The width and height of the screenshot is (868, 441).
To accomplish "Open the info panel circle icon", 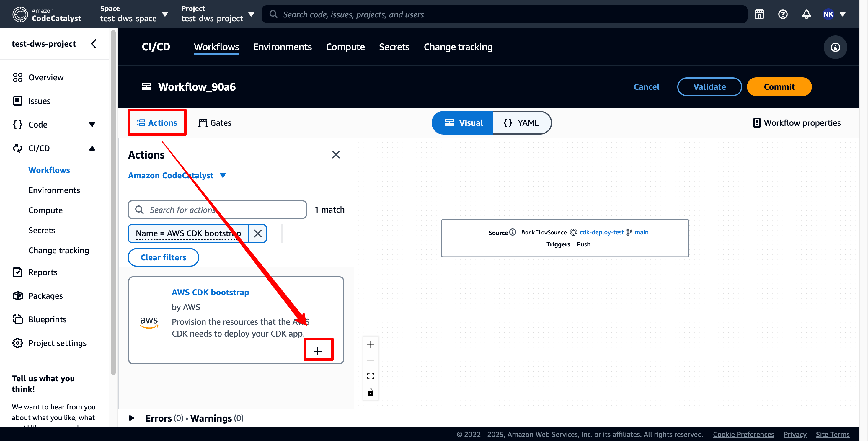I will [x=835, y=47].
